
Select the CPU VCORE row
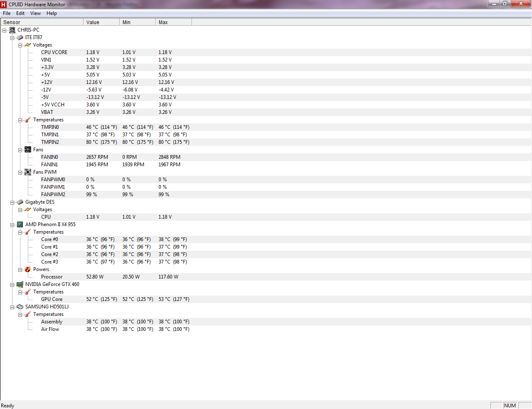coord(266,52)
